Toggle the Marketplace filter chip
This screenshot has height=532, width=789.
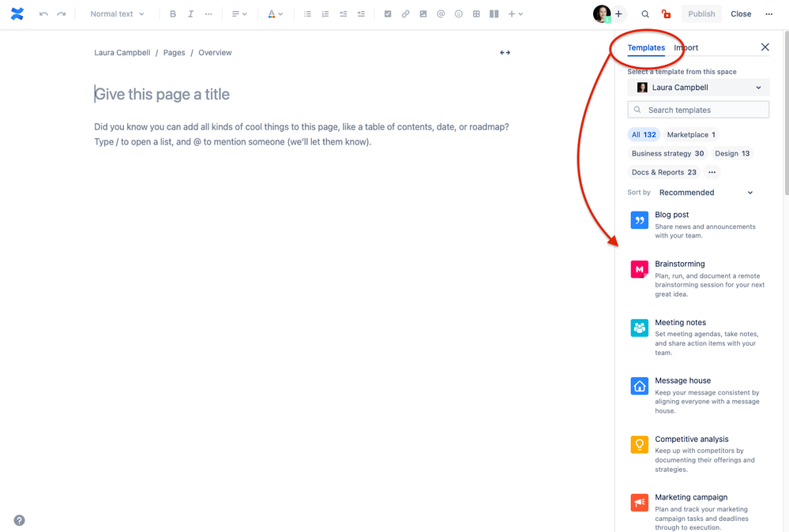[689, 134]
